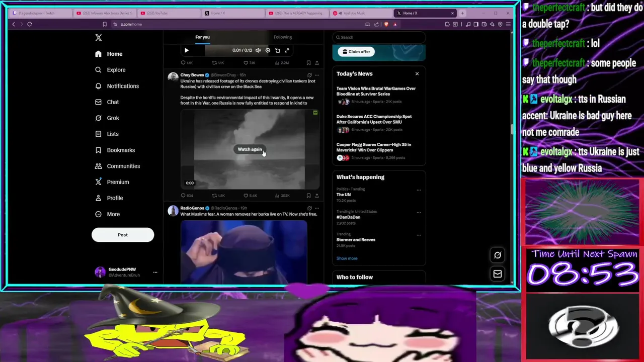Reload the page in the browser toolbar
The image size is (644, 362).
point(30,24)
